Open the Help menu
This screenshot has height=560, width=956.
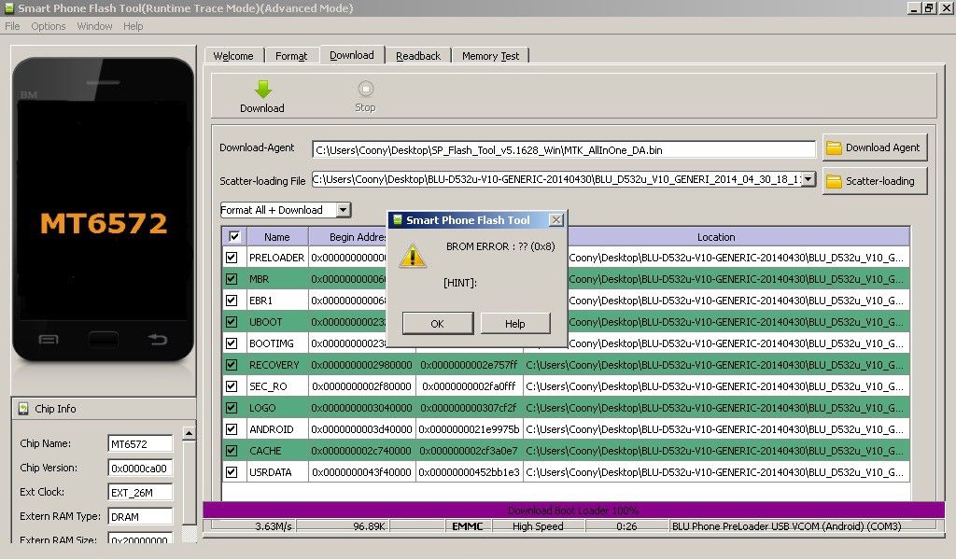[x=133, y=26]
